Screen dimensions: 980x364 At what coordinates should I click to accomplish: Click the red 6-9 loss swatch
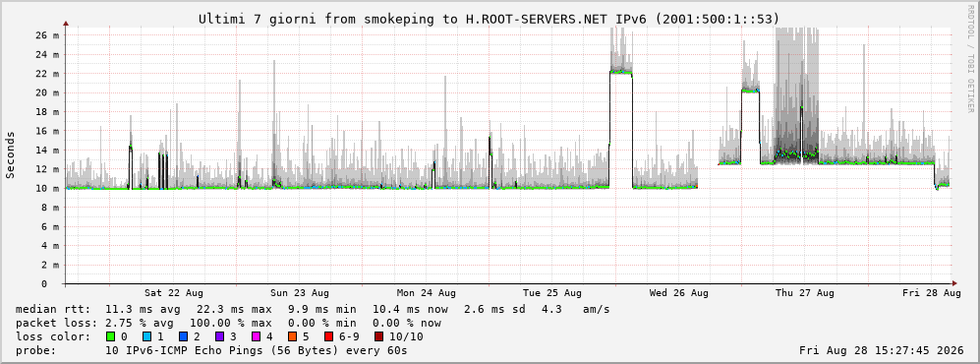click(x=328, y=336)
